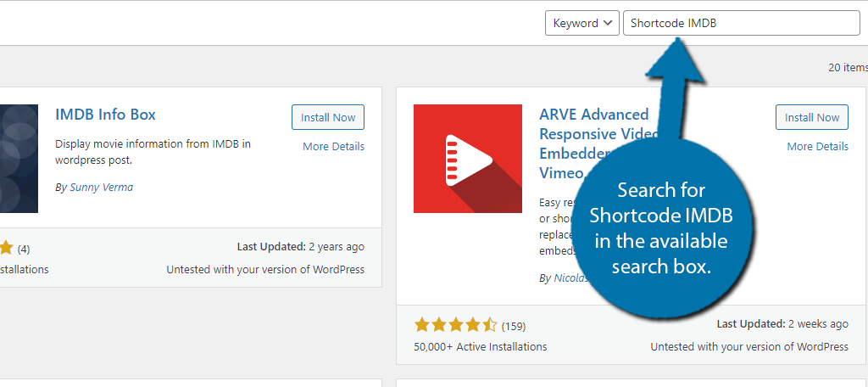Viewport: 868px width, 387px height.
Task: View More Details for ARVE plugin
Action: 818,146
